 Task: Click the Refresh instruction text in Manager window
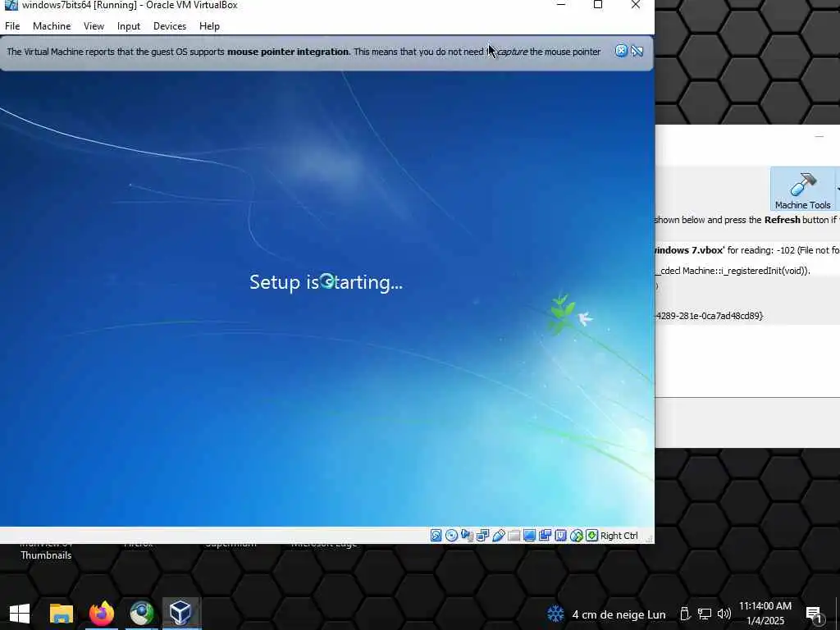pos(747,220)
